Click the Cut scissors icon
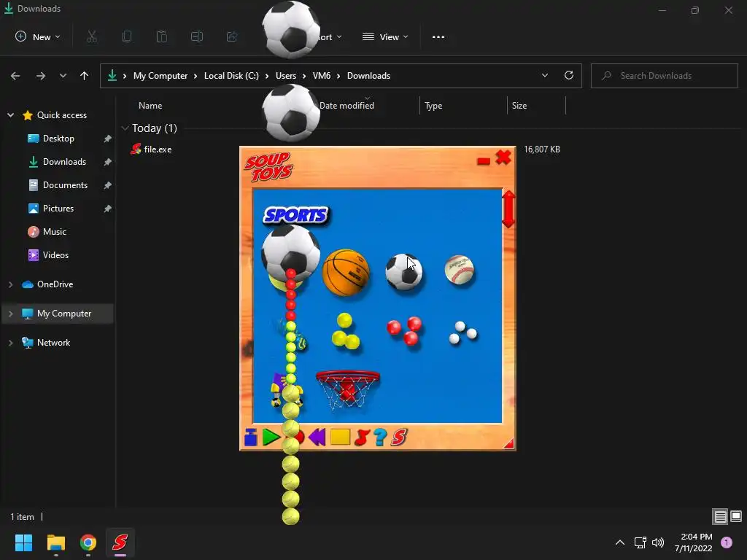 pos(92,36)
